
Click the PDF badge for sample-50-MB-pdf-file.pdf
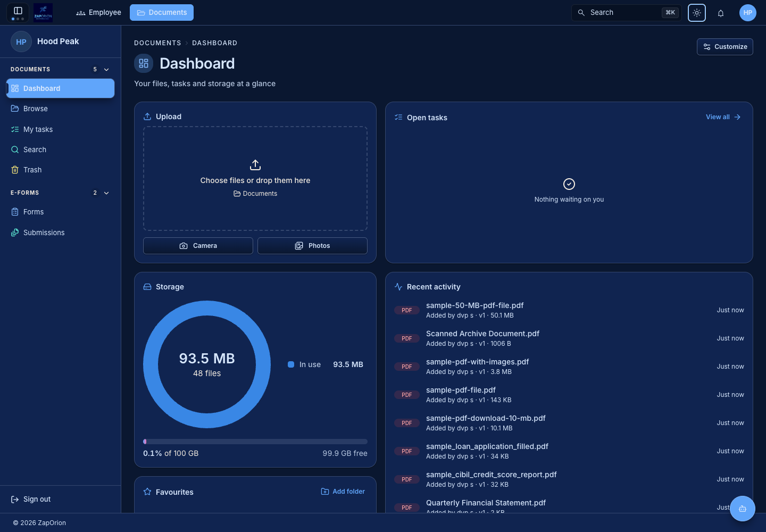pyautogui.click(x=407, y=310)
